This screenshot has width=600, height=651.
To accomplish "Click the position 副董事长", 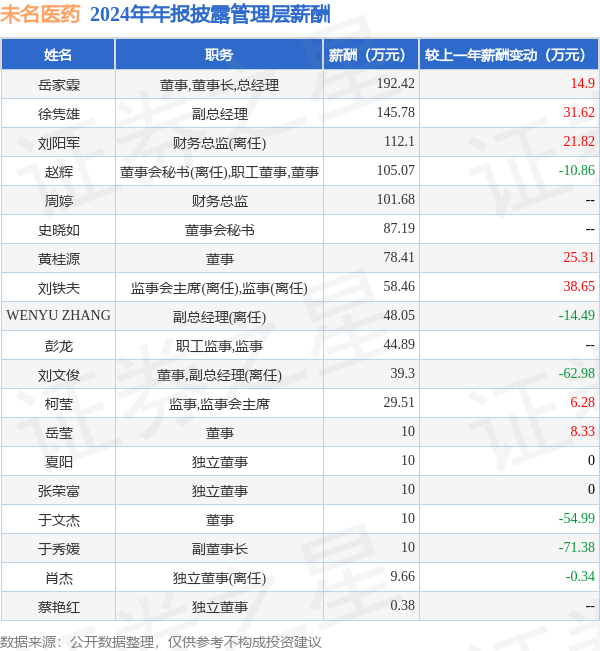I will click(219, 549).
